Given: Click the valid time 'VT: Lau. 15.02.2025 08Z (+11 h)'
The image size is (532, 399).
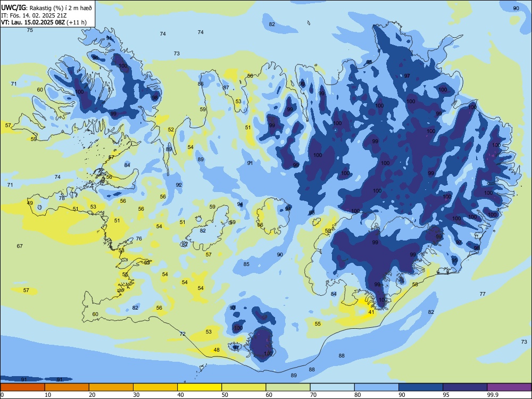Looking at the screenshot, I should [x=44, y=22].
